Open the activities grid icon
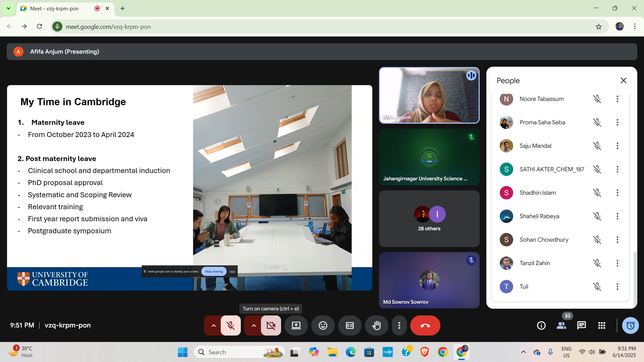Screen dimensions: 644x362 click(x=601, y=325)
